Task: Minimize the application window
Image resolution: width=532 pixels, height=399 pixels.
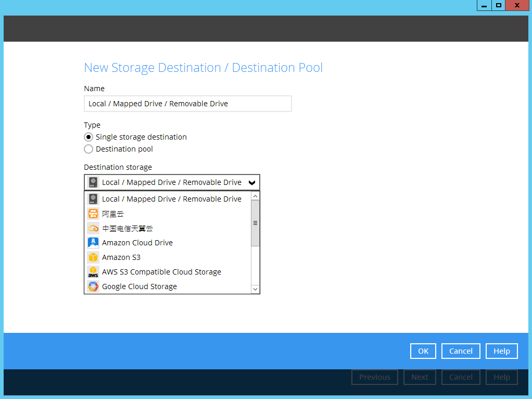Action: tap(484, 5)
